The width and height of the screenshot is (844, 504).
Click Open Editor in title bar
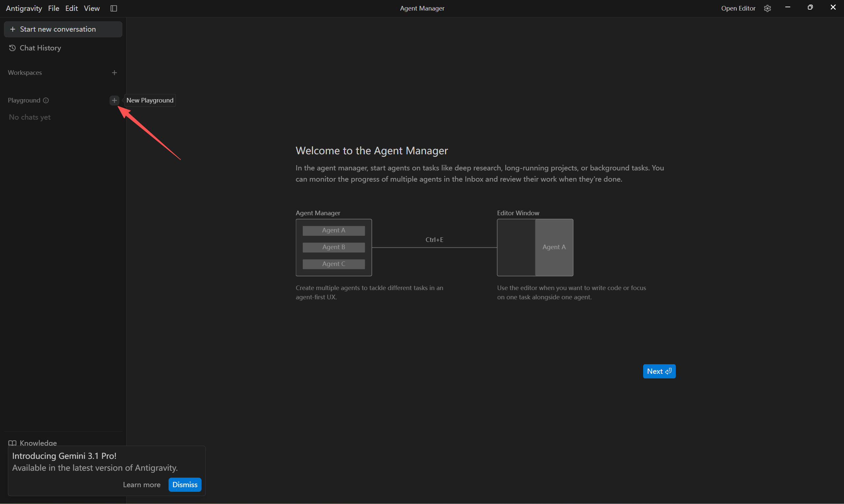coord(738,8)
